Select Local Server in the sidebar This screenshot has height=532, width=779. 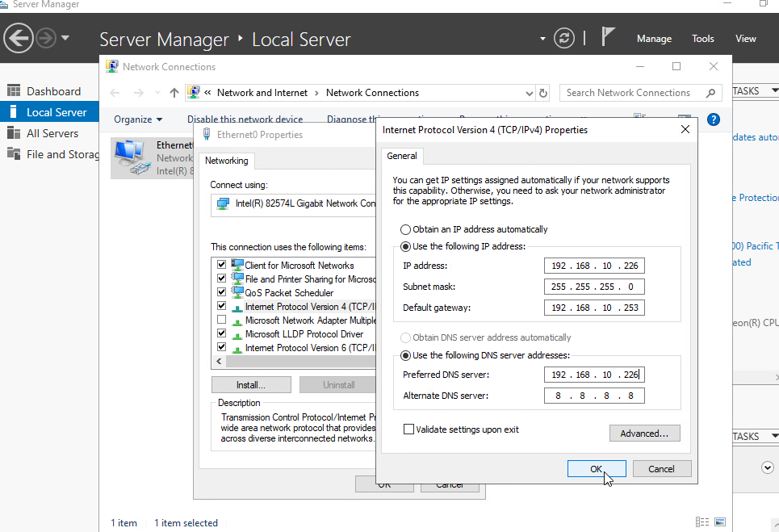point(50,112)
